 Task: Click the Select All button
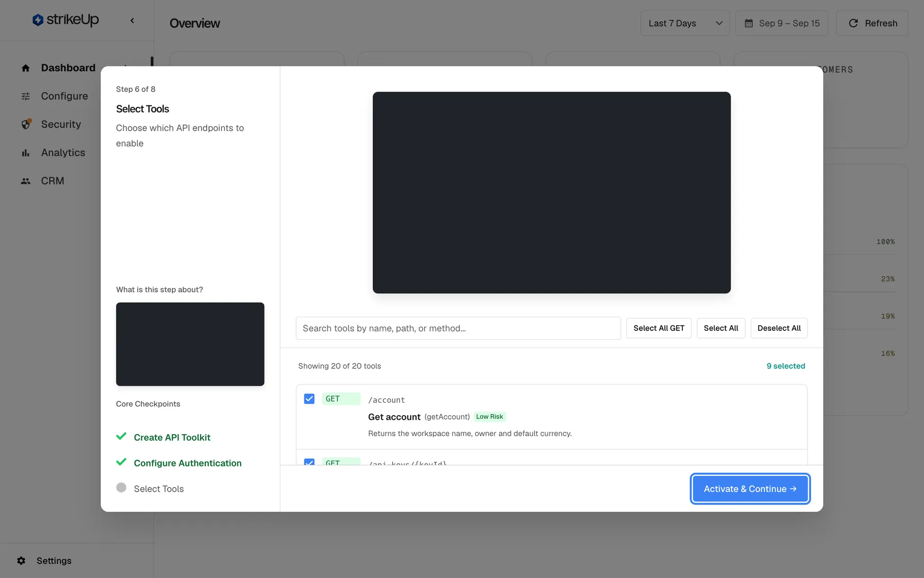tap(721, 328)
